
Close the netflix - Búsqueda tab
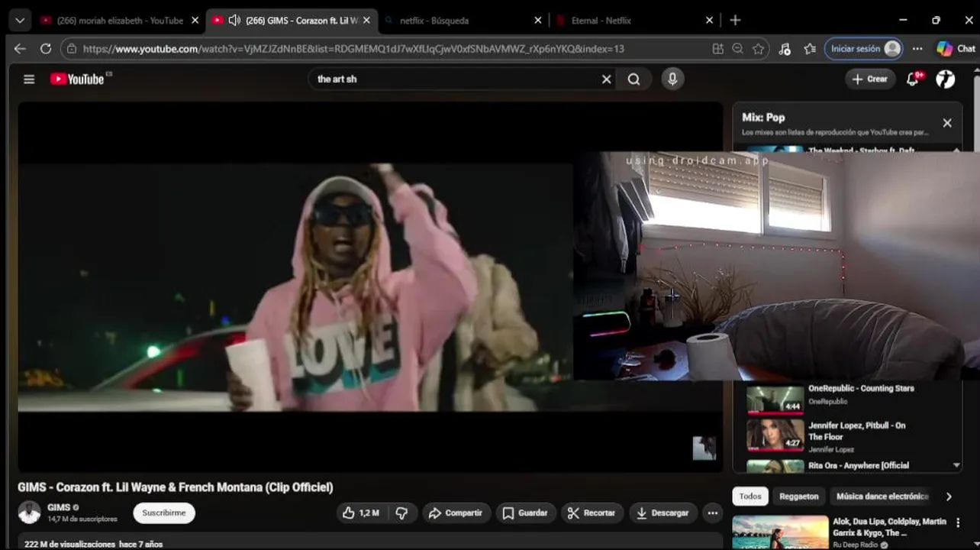coord(538,21)
